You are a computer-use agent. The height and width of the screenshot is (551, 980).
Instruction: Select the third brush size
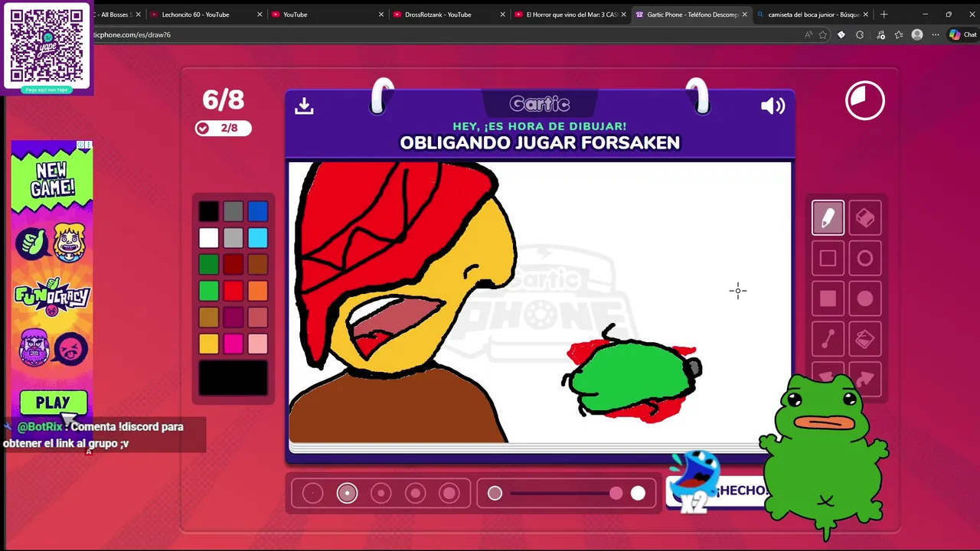[381, 494]
